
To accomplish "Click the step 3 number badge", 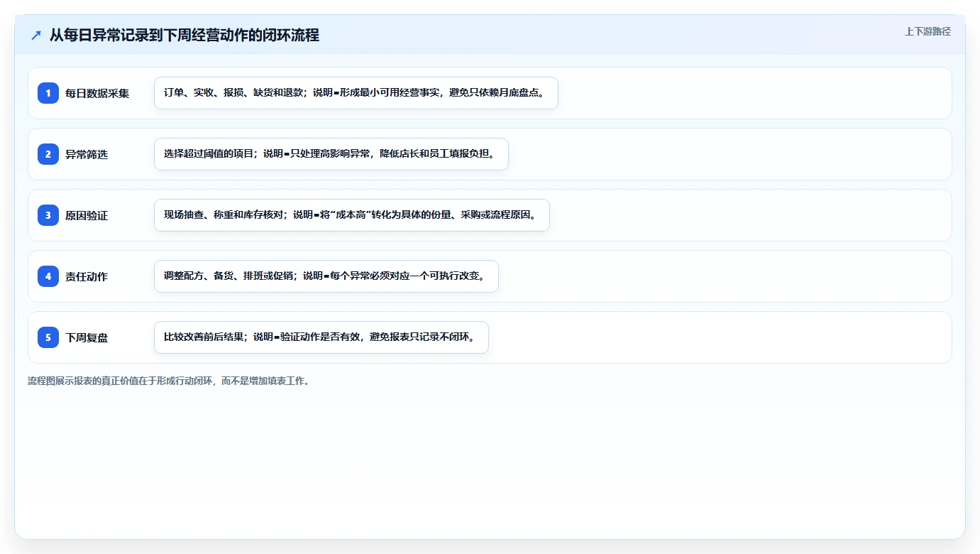I will [48, 215].
